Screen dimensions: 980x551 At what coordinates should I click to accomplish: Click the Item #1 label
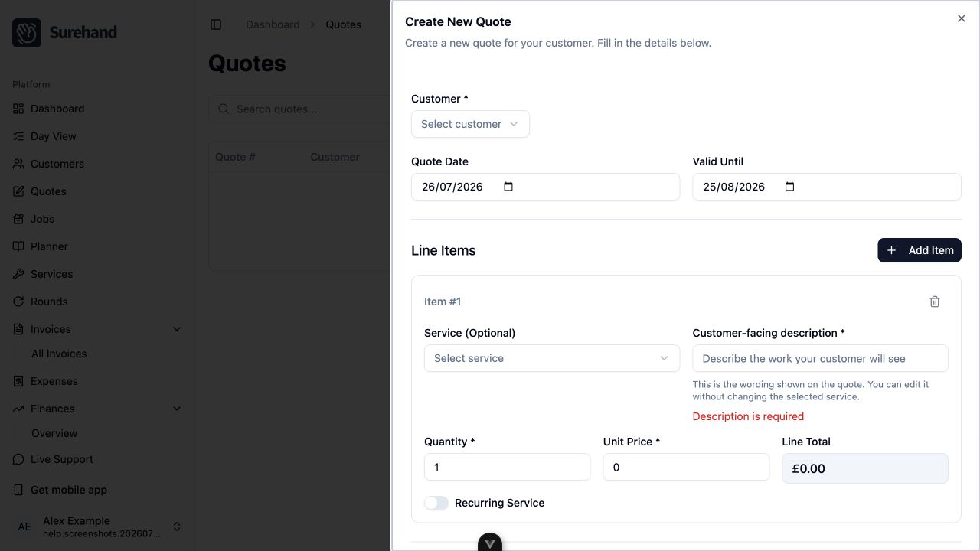pos(443,302)
